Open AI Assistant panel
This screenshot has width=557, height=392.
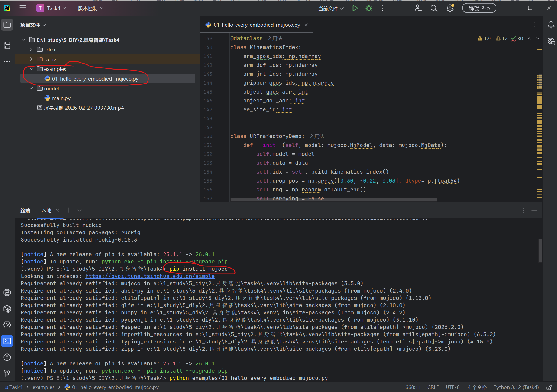[x=551, y=41]
